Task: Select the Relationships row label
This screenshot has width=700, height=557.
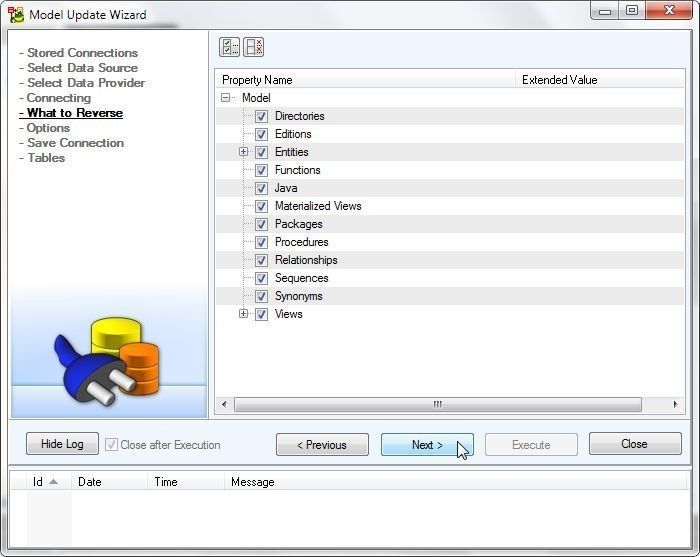Action: [x=306, y=260]
